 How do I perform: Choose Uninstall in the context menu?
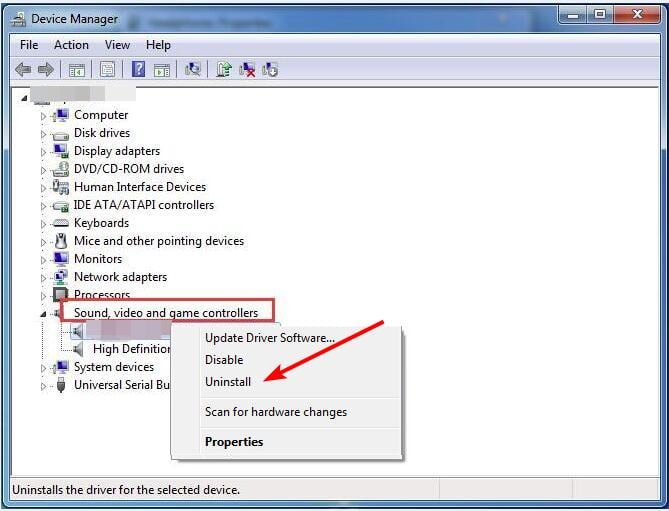point(228,381)
